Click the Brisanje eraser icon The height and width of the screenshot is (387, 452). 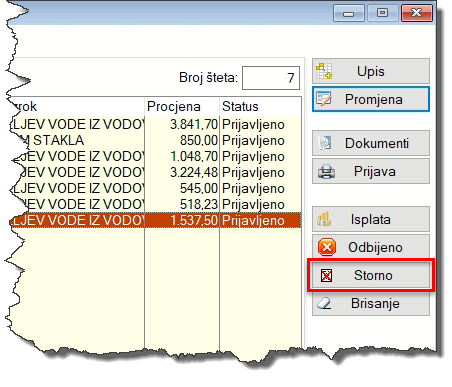tap(324, 303)
